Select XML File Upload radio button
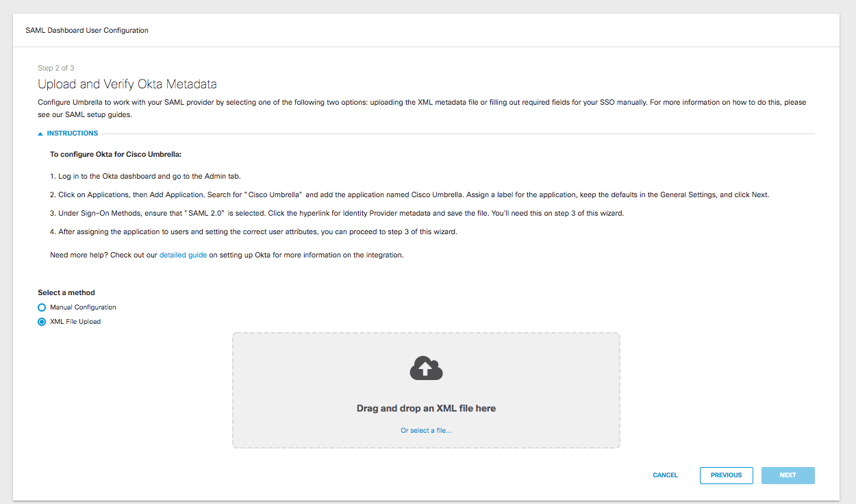856x504 pixels. [42, 322]
